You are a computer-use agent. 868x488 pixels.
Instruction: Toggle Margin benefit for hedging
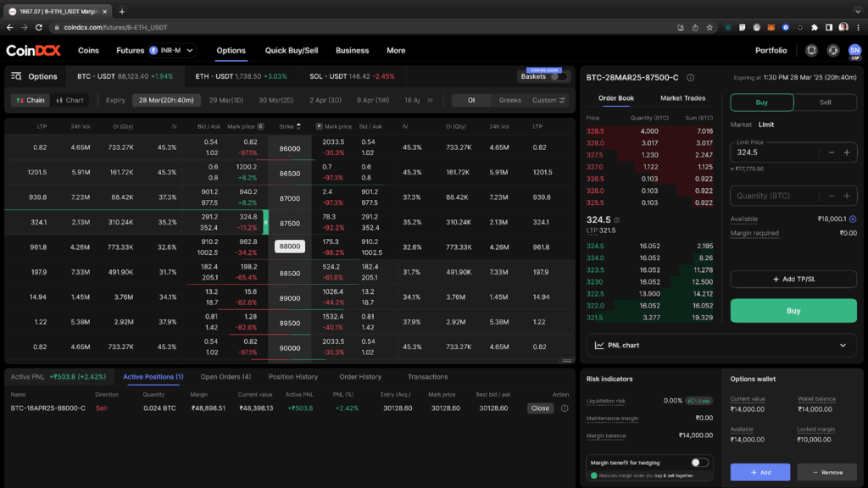(x=699, y=463)
